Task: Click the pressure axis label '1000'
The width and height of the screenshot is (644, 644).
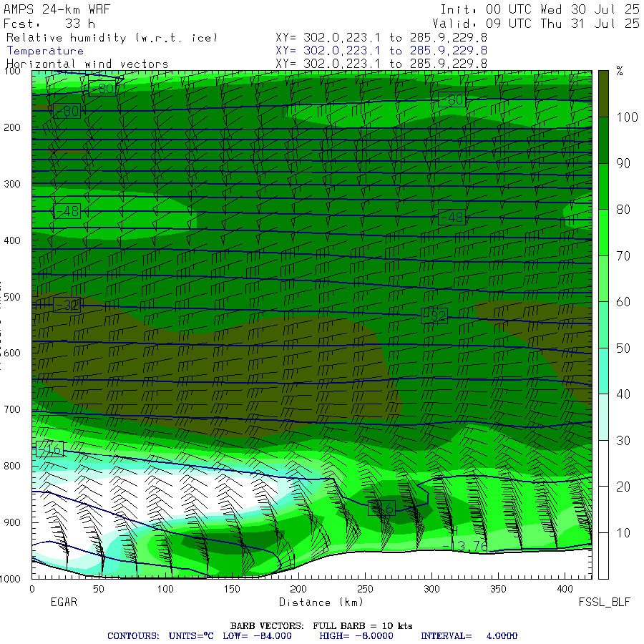Action: pyautogui.click(x=10, y=579)
